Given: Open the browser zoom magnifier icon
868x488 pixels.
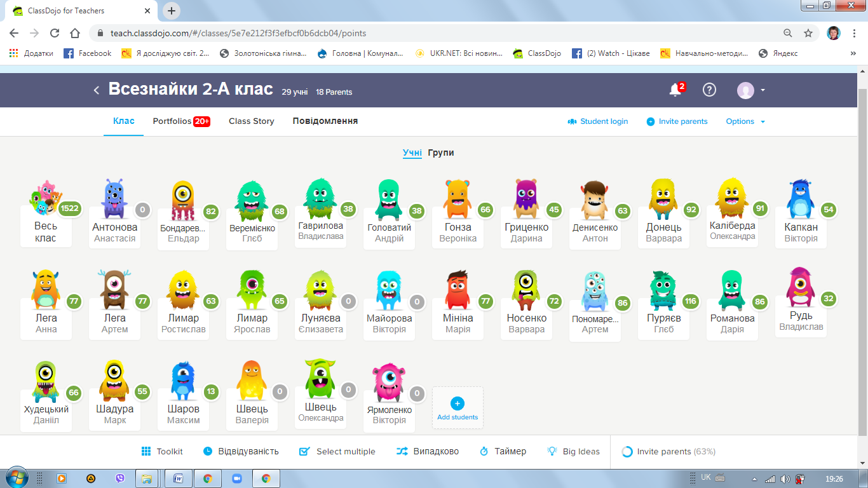Looking at the screenshot, I should click(788, 33).
